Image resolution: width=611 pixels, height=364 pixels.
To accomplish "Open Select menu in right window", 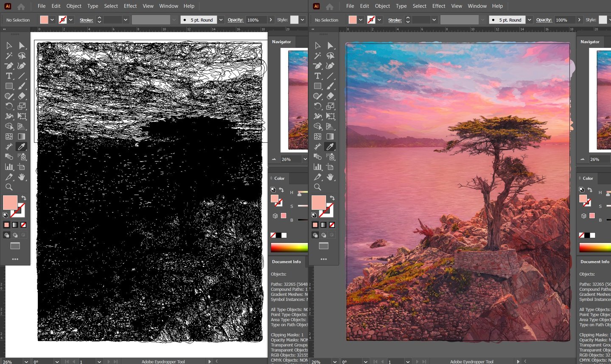I will (419, 6).
